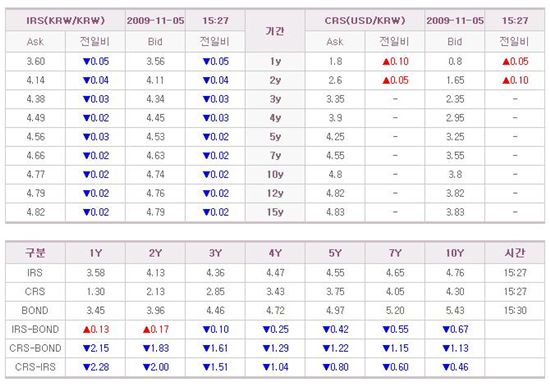Select the 15y CRS Ask value 4.83
This screenshot has height=386, width=550.
click(x=335, y=212)
